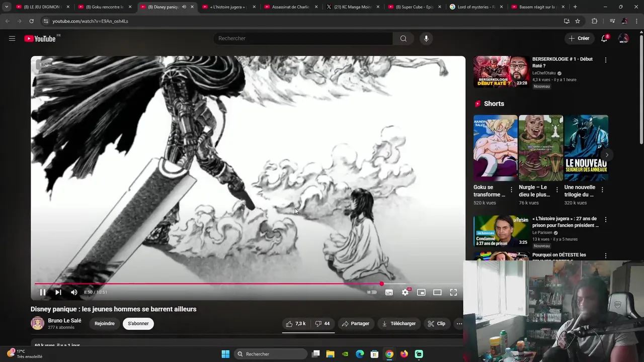The height and width of the screenshot is (362, 644).
Task: Open the Windows Start menu
Action: (x=225, y=354)
